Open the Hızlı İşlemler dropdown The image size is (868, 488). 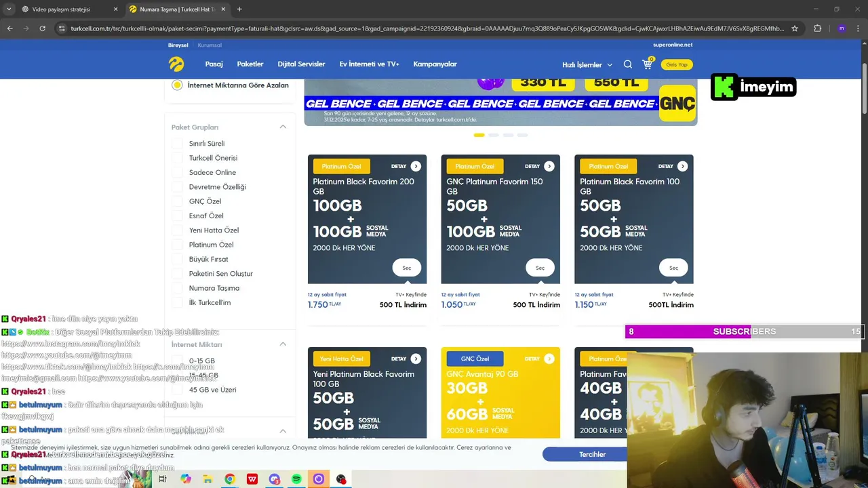pyautogui.click(x=587, y=65)
